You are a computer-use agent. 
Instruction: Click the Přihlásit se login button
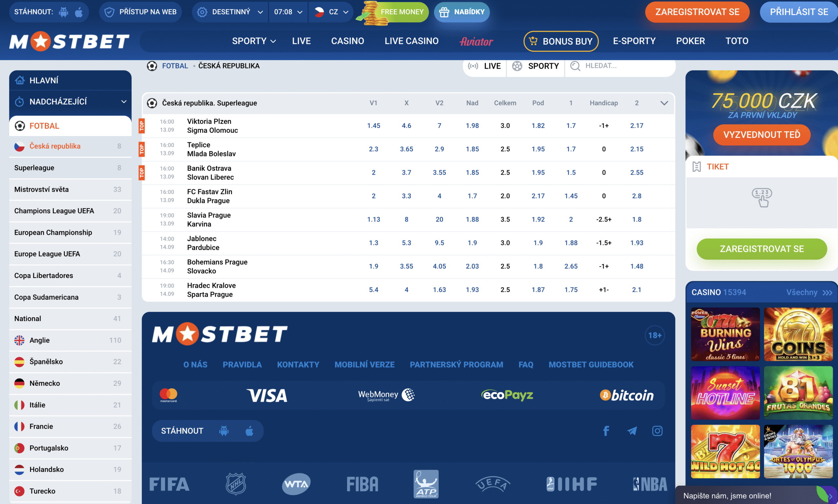point(799,12)
